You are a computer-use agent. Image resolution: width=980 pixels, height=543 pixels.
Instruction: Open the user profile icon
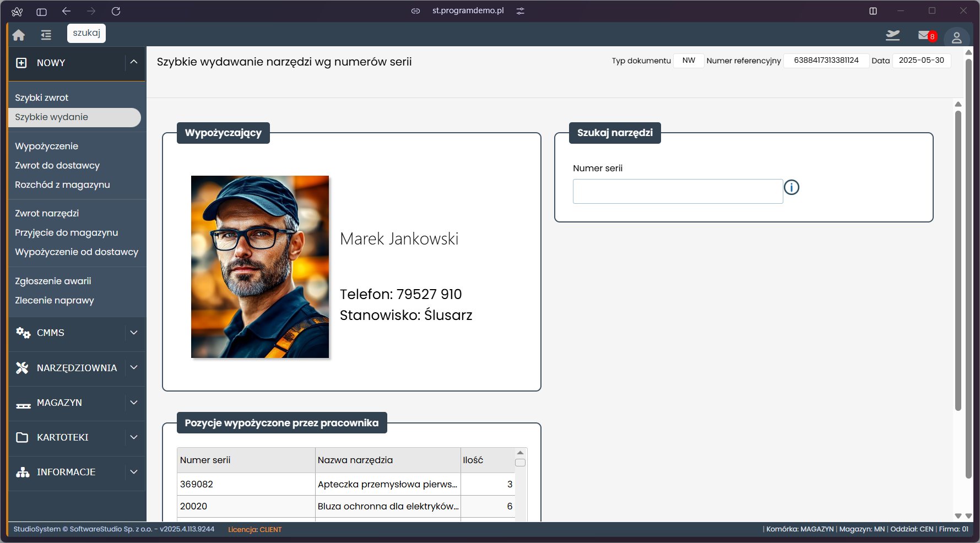(x=956, y=37)
